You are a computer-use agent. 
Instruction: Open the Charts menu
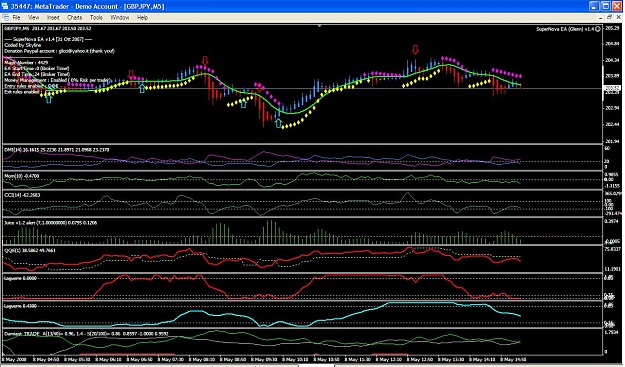point(75,18)
